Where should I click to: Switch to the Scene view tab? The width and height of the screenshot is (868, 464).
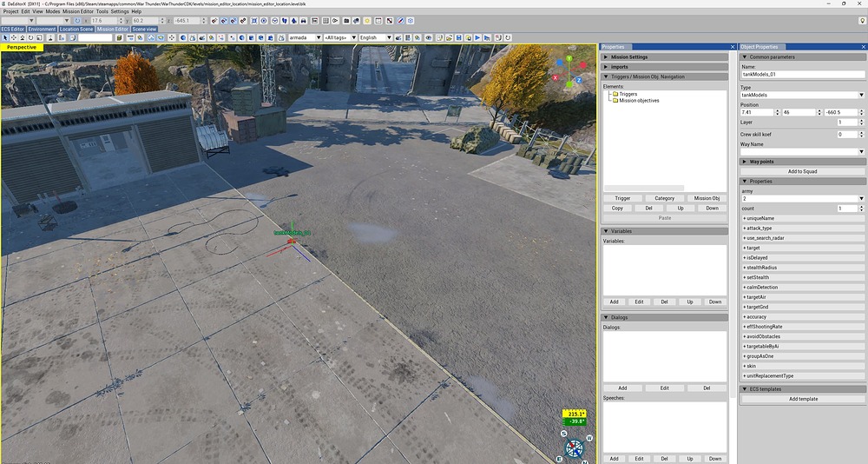click(144, 29)
